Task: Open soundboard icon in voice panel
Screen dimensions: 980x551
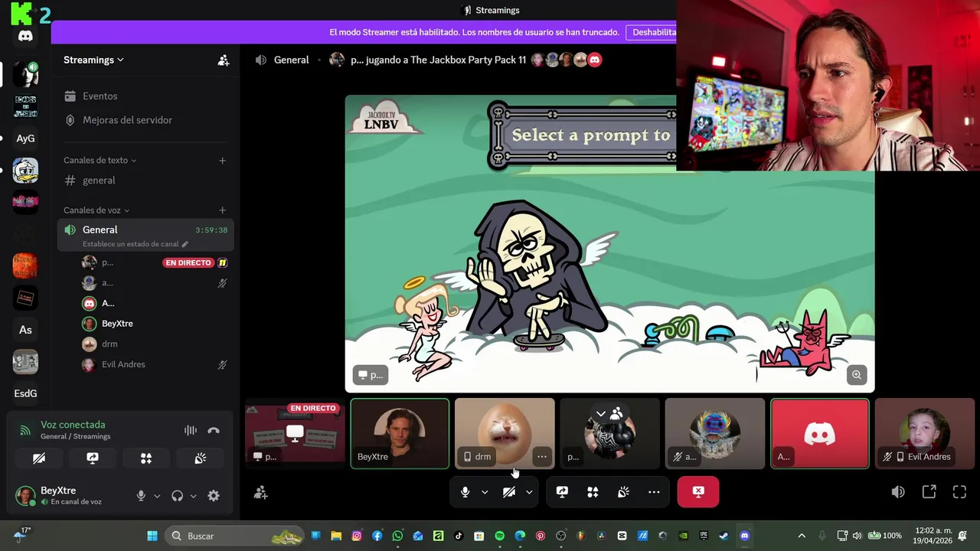Action: point(200,458)
